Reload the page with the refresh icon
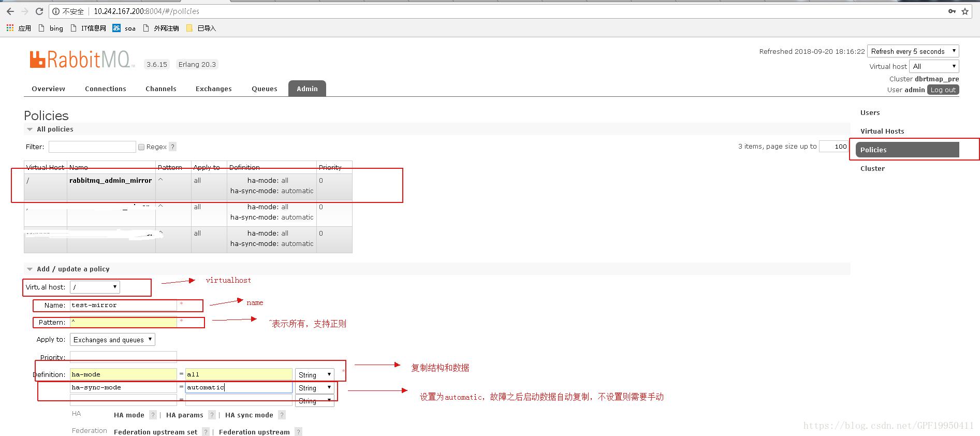The image size is (980, 436). [x=39, y=11]
